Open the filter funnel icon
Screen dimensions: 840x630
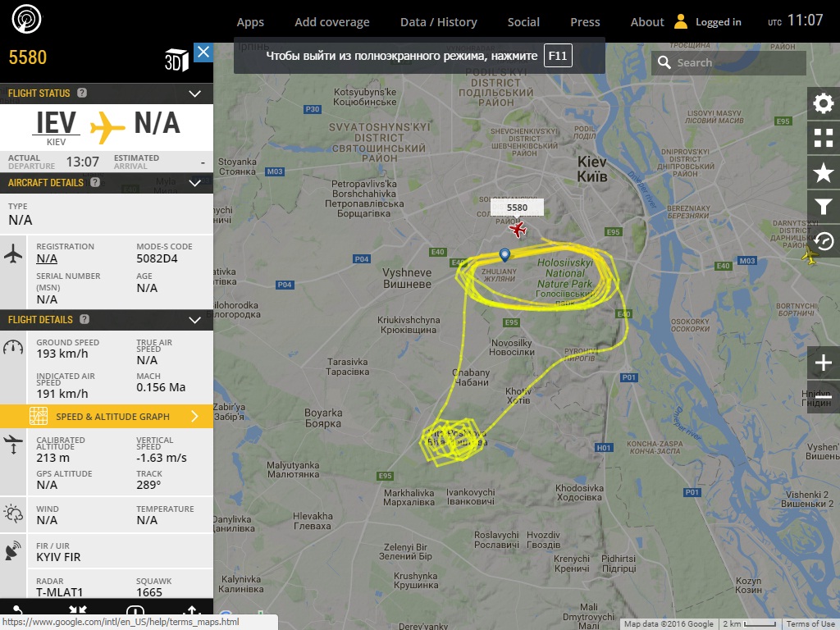pyautogui.click(x=824, y=207)
